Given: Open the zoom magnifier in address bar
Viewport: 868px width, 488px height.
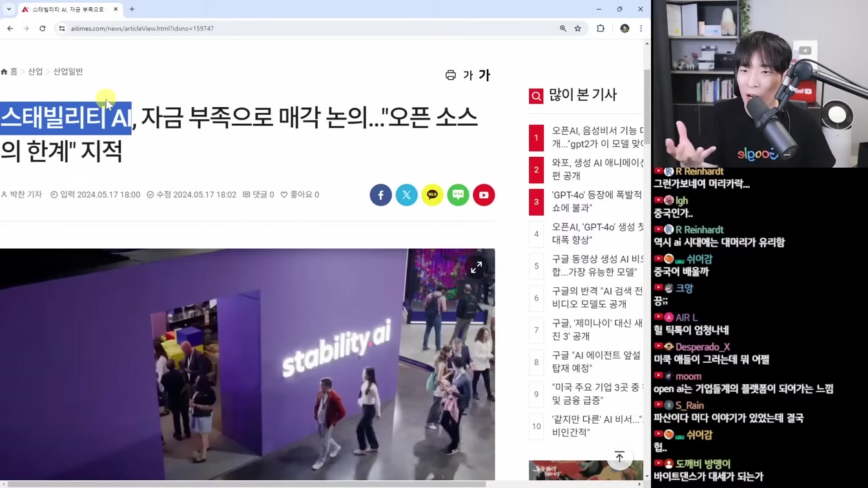Looking at the screenshot, I should tap(563, 28).
